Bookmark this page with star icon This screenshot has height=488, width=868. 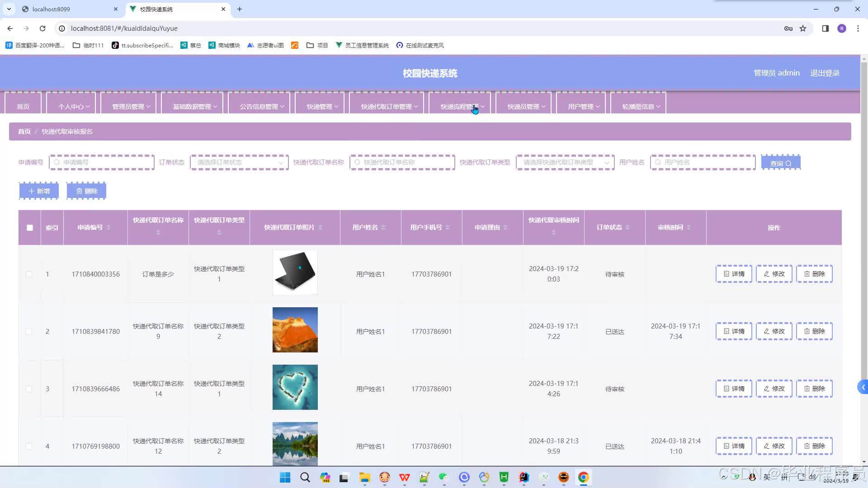[x=803, y=28]
